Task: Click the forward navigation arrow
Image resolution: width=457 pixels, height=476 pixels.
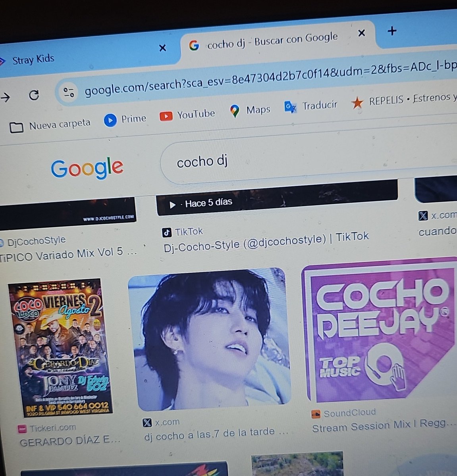Action: [5, 96]
